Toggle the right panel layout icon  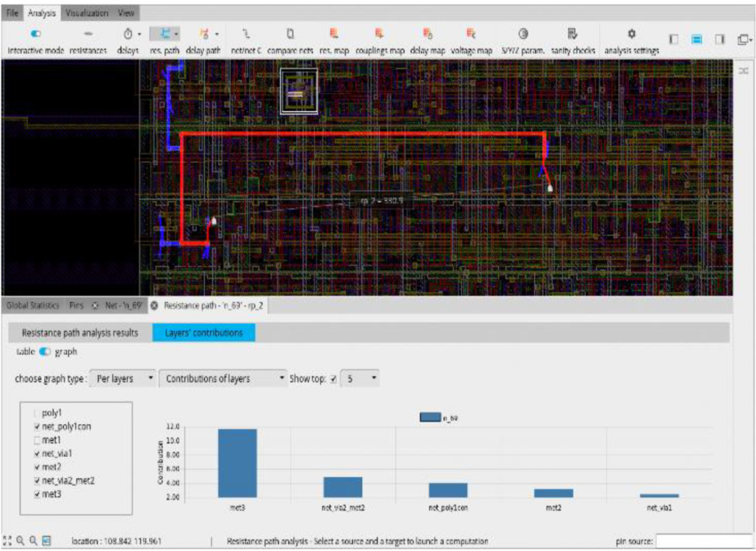pyautogui.click(x=720, y=40)
